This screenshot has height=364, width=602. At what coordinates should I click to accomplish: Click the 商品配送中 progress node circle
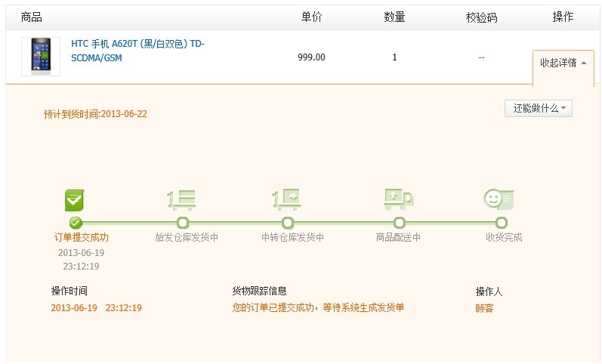400,223
